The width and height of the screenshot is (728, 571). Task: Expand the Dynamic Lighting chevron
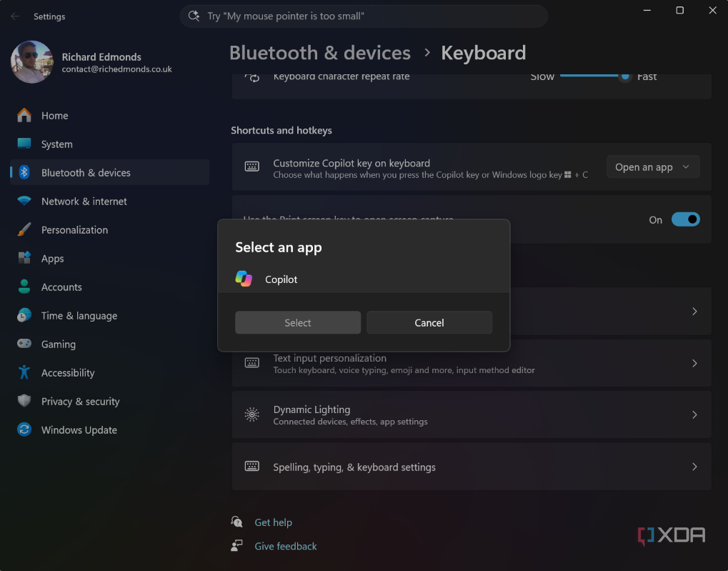point(694,415)
